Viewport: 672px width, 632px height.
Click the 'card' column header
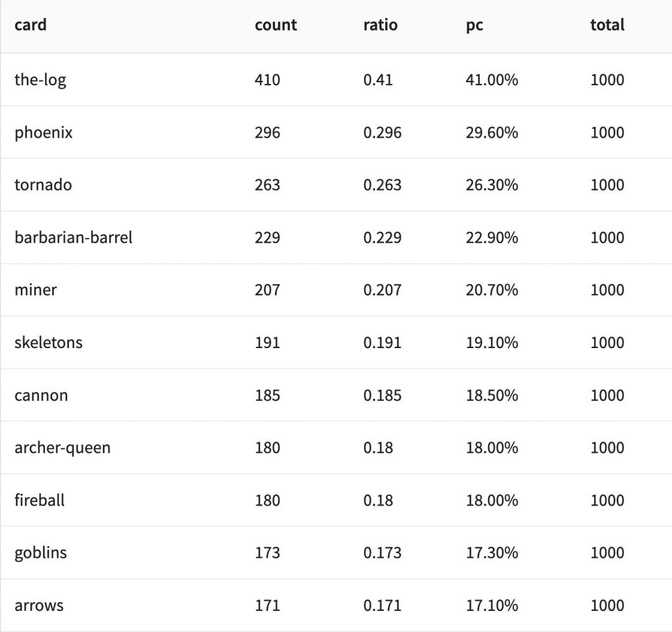30,25
